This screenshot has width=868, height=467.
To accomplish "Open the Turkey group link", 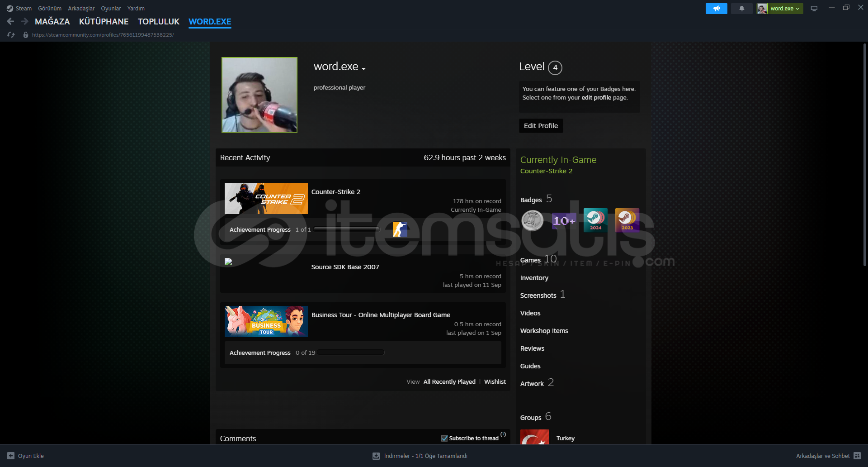I will point(566,438).
